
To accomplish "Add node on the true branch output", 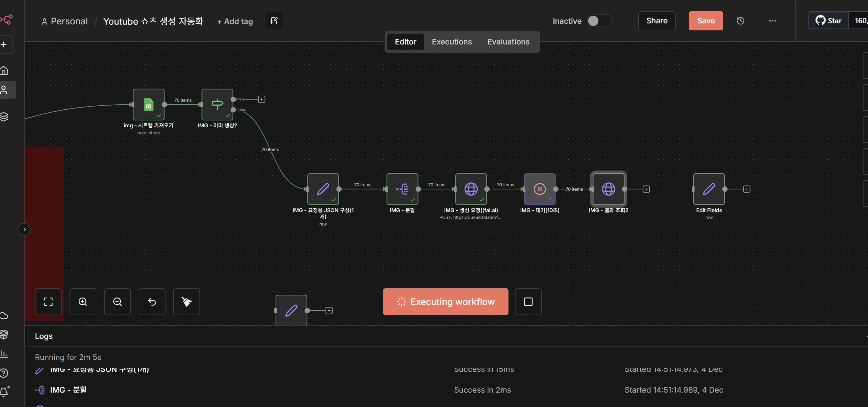I will point(262,99).
